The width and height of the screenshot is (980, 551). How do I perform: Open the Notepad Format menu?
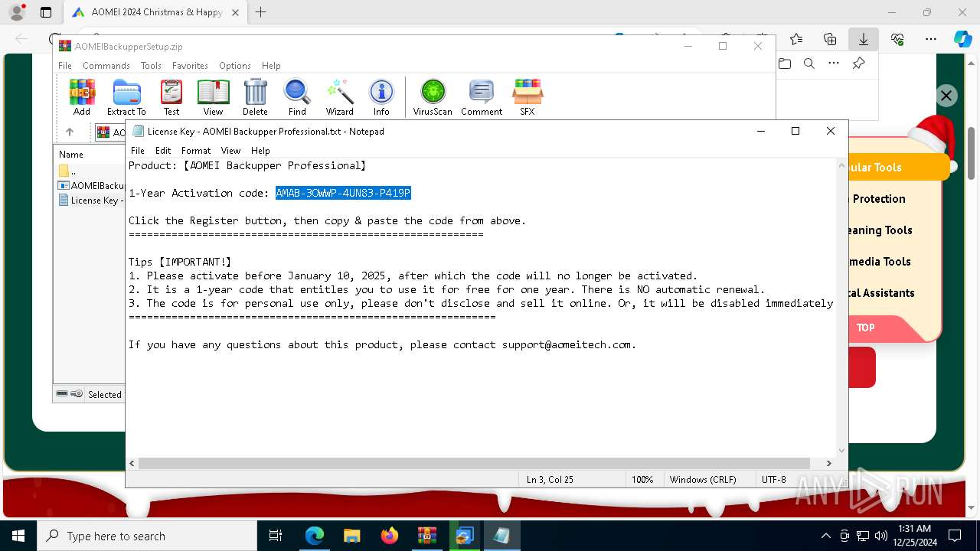(196, 151)
